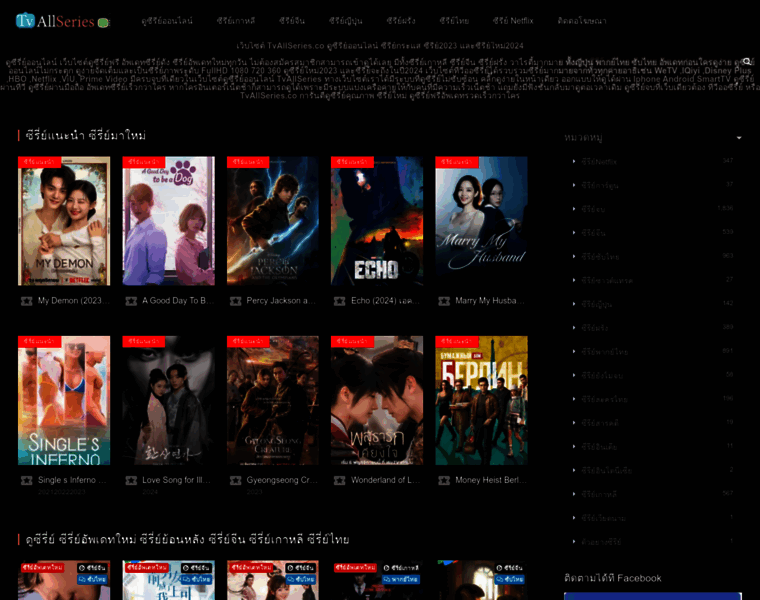This screenshot has height=600, width=760.
Task: Click arrow bullet beside category counting 1,836
Action: coord(574,208)
